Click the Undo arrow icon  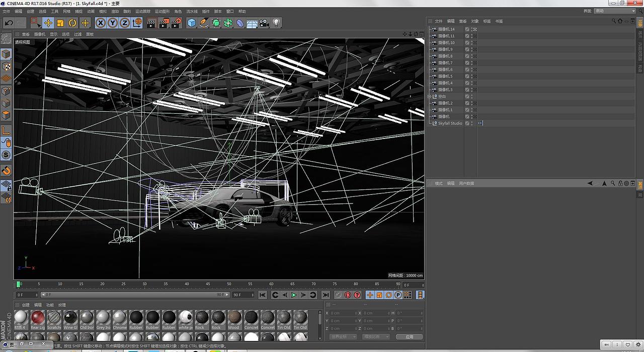9,23
